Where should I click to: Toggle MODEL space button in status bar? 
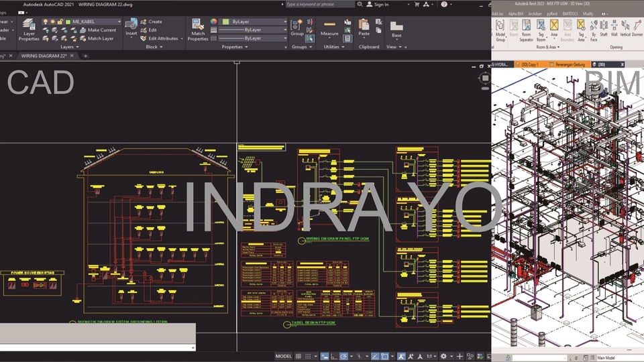(x=283, y=356)
